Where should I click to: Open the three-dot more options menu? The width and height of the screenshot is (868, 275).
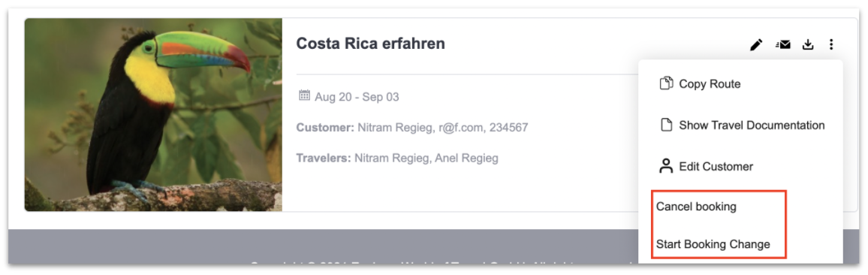(831, 45)
